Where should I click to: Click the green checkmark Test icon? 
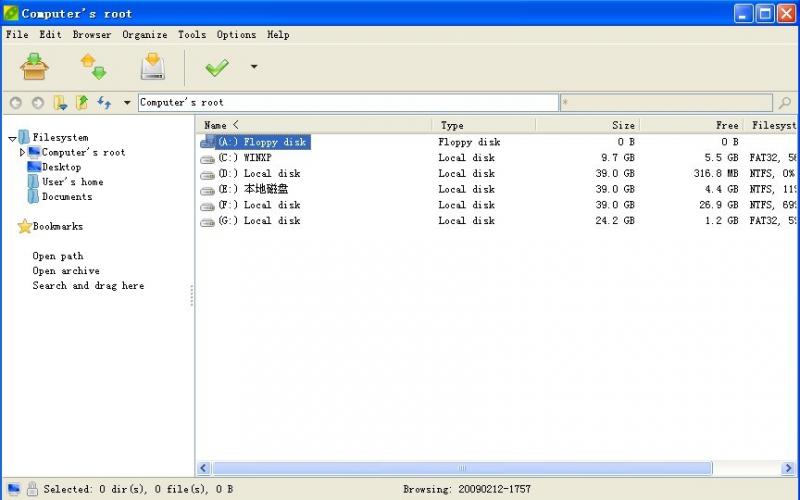point(217,67)
